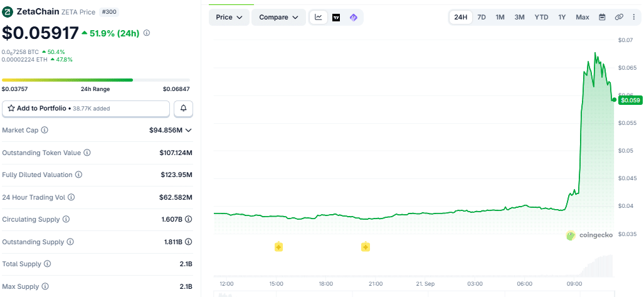This screenshot has height=297, width=644.
Task: Click the $0.059 current price label
Action: 630,100
